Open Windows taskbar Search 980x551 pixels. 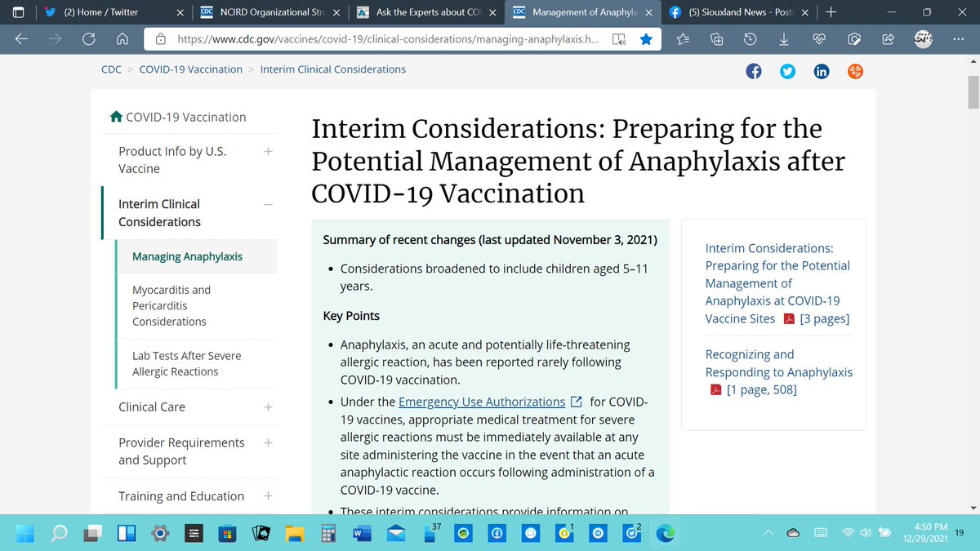(x=60, y=533)
